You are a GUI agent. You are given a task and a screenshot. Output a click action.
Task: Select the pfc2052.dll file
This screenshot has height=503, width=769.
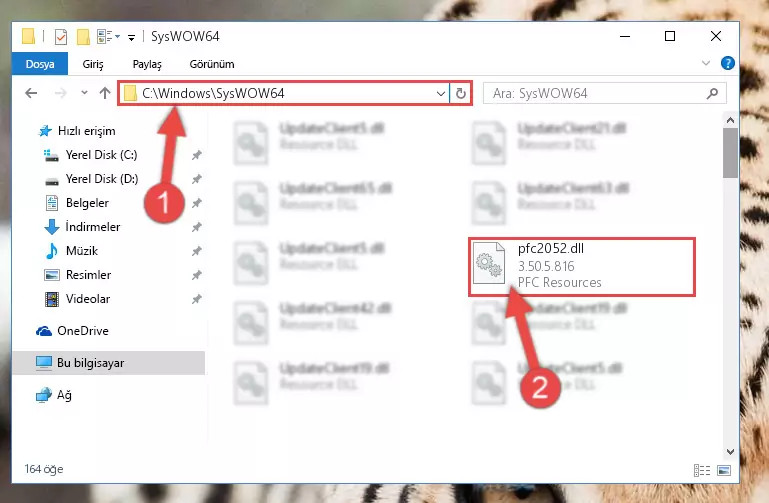582,266
